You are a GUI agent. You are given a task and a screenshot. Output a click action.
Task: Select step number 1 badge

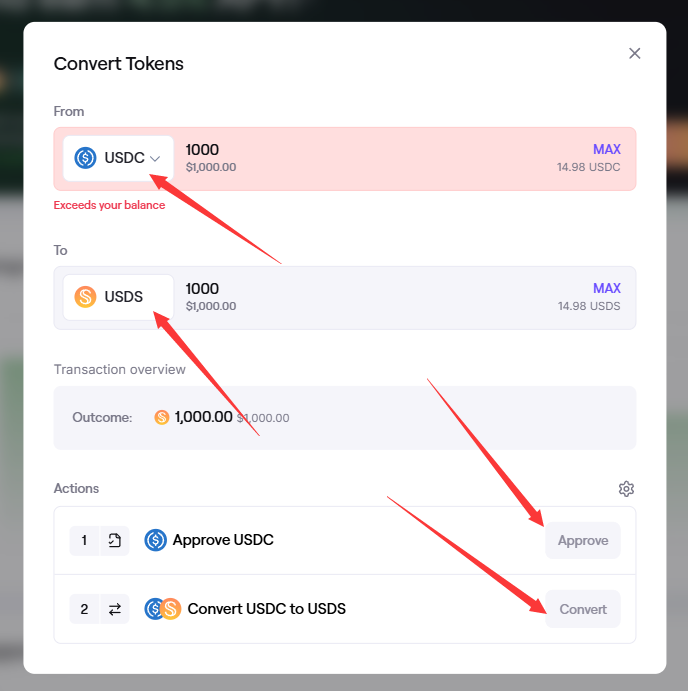[84, 540]
